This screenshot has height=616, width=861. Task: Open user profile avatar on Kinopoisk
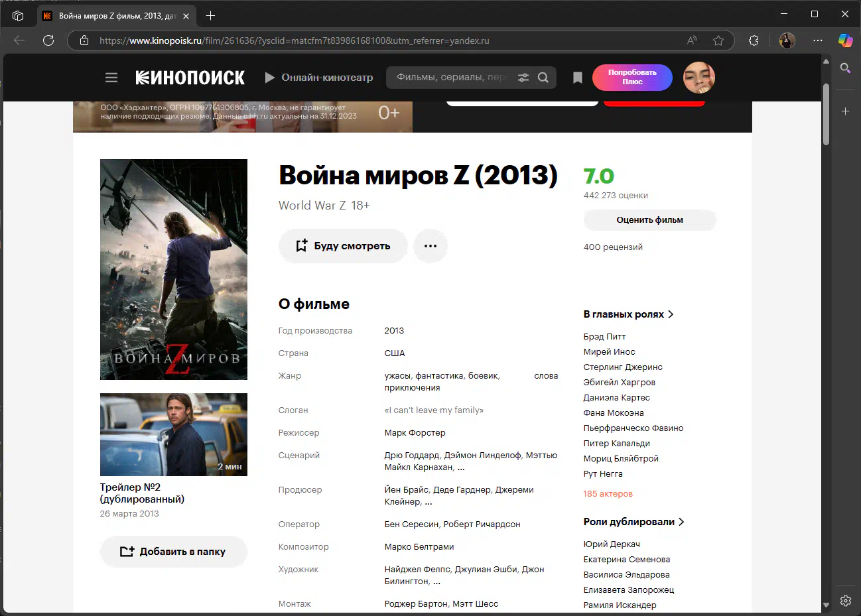[699, 78]
